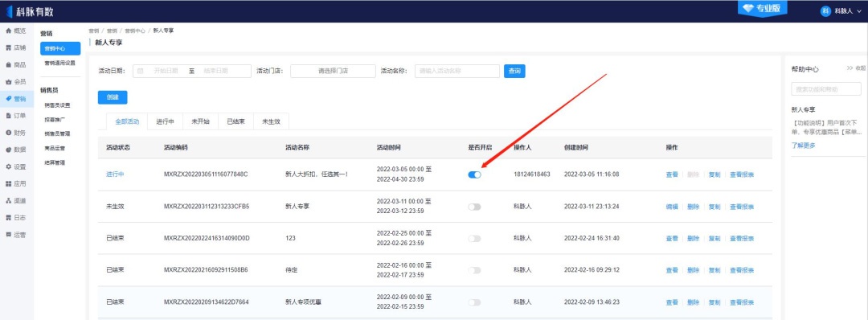Toggle the switch in the 123 row
Image resolution: width=868 pixels, height=320 pixels.
pyautogui.click(x=474, y=239)
